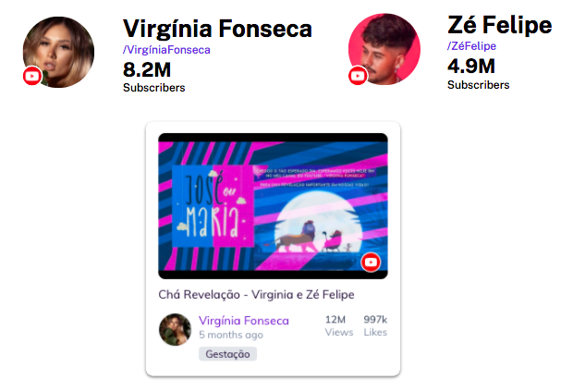Click YouTube badge on Virgínia Fonseca's avatar
The image size is (573, 392).
coord(32,76)
